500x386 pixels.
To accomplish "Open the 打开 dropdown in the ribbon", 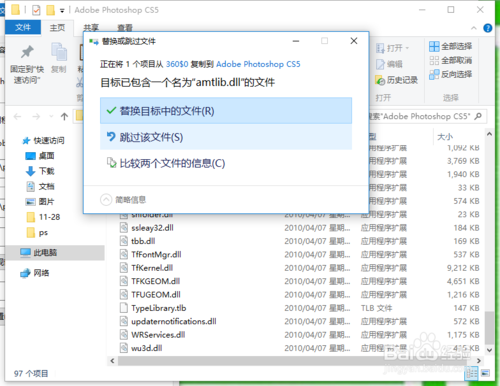I will pyautogui.click(x=392, y=48).
